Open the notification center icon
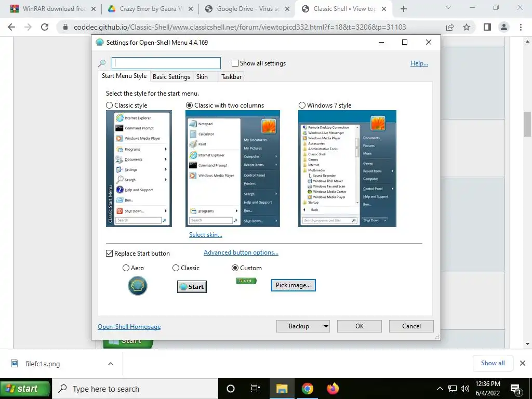The height and width of the screenshot is (399, 532). (515, 390)
